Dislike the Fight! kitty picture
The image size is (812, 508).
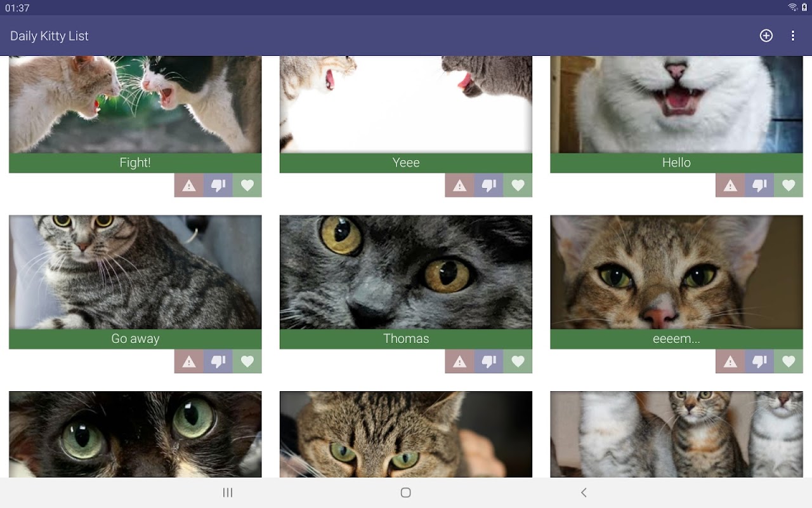click(218, 185)
